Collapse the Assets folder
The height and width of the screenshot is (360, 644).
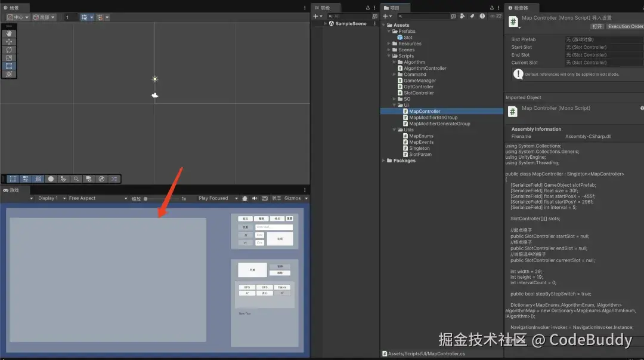point(383,25)
